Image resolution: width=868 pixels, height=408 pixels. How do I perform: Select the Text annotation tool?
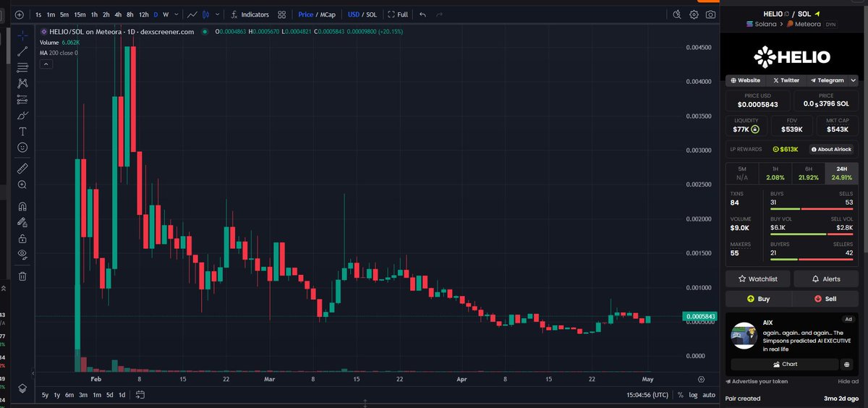click(22, 131)
